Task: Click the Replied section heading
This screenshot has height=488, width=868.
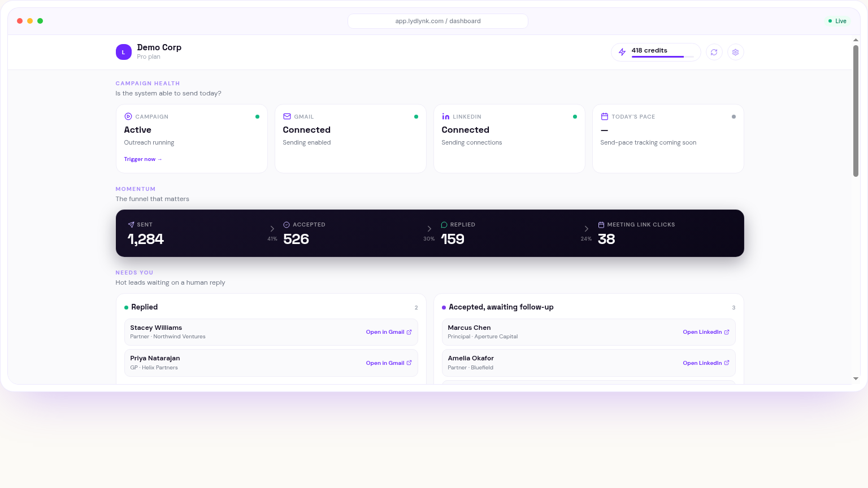Action: click(x=144, y=307)
